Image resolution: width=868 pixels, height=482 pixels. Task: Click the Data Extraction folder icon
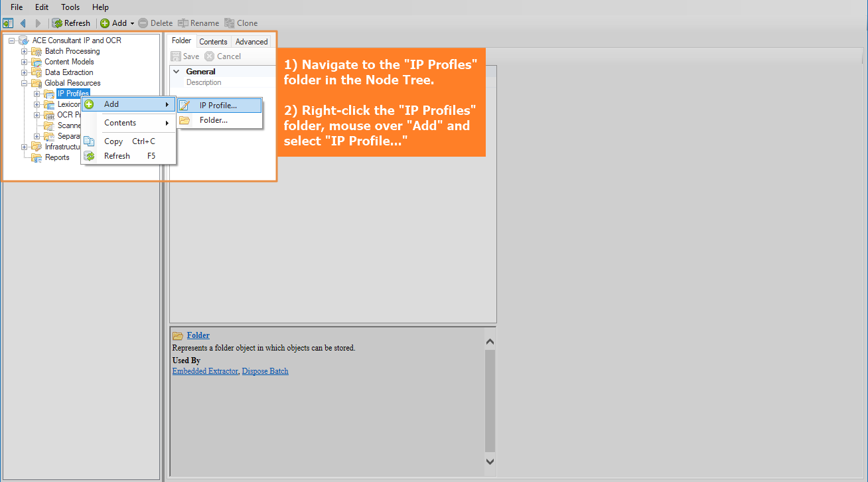pos(36,72)
